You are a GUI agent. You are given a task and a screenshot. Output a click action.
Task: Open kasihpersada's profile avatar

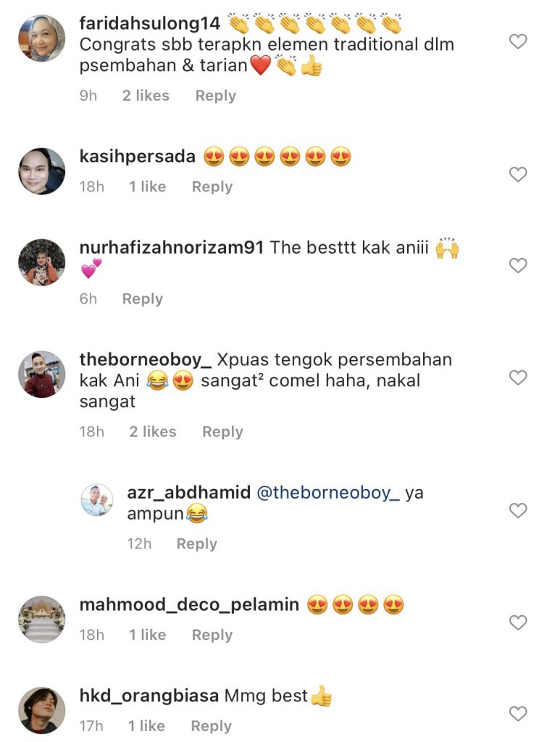click(x=41, y=171)
